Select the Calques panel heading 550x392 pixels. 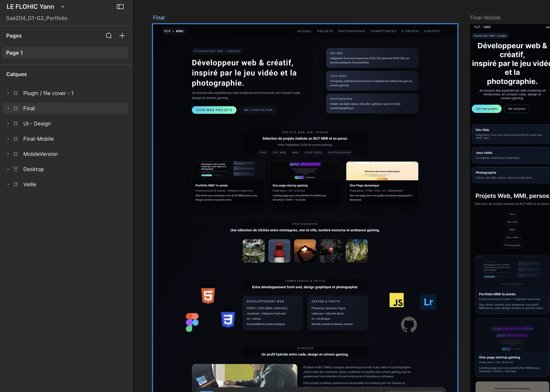[16, 74]
